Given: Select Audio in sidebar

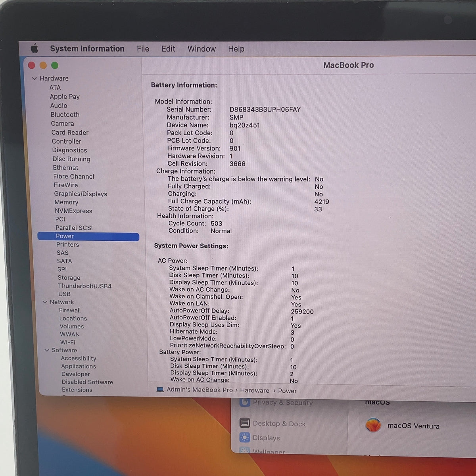Looking at the screenshot, I should click(x=59, y=106).
